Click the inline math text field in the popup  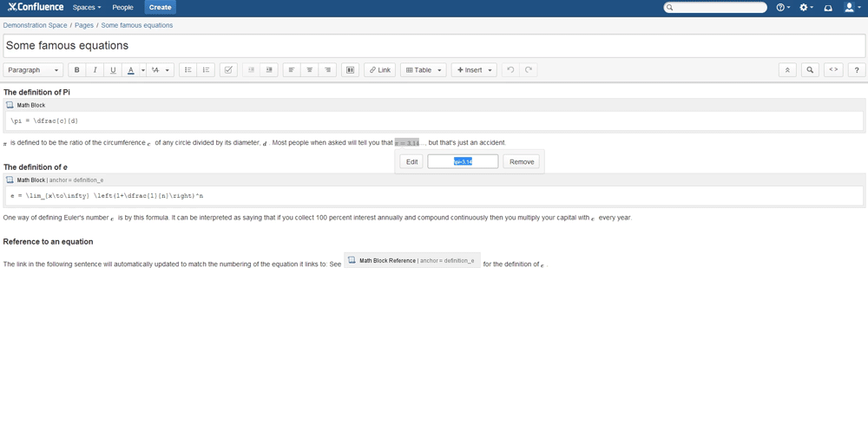(x=463, y=161)
